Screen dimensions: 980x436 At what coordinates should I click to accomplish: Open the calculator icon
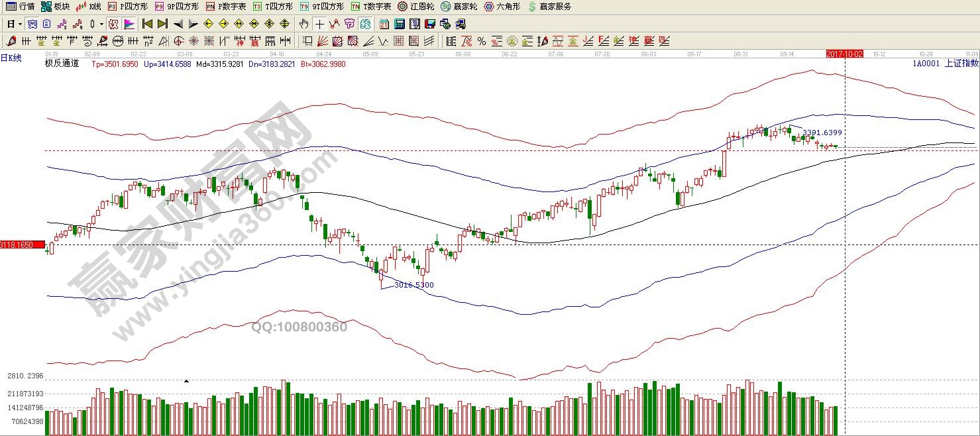click(x=400, y=25)
